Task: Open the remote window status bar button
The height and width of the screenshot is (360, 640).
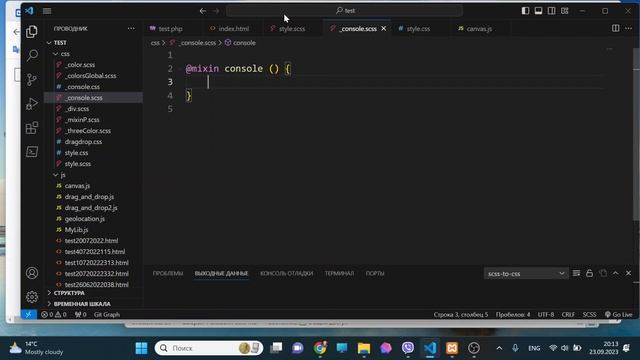Action: 28,315
